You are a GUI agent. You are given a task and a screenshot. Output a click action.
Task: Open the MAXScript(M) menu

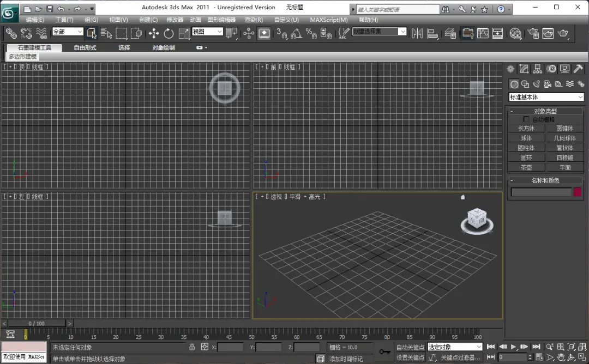click(x=329, y=20)
